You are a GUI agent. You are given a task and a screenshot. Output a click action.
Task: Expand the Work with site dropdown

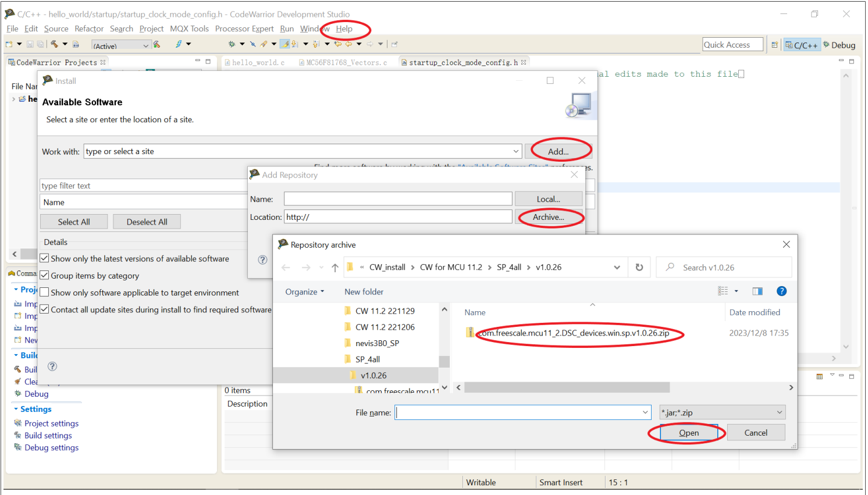click(x=515, y=152)
